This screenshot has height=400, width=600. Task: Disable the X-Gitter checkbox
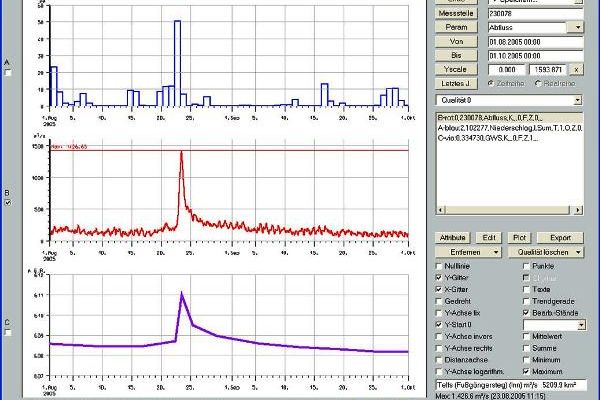[440, 289]
